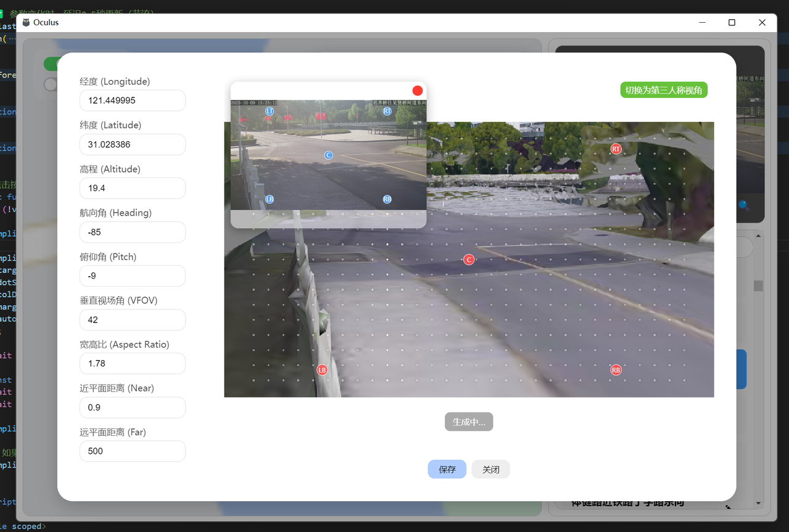Click the blue RT marker in camera preview
Viewport: 789px width, 532px height.
click(x=387, y=111)
